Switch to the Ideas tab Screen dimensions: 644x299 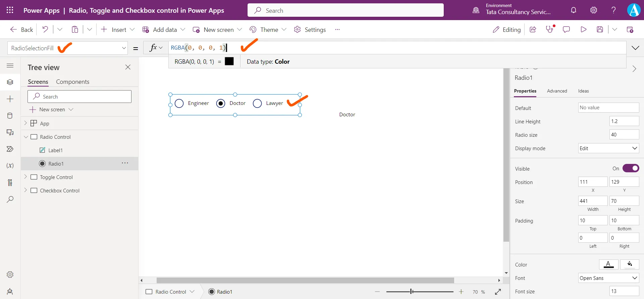coord(583,91)
